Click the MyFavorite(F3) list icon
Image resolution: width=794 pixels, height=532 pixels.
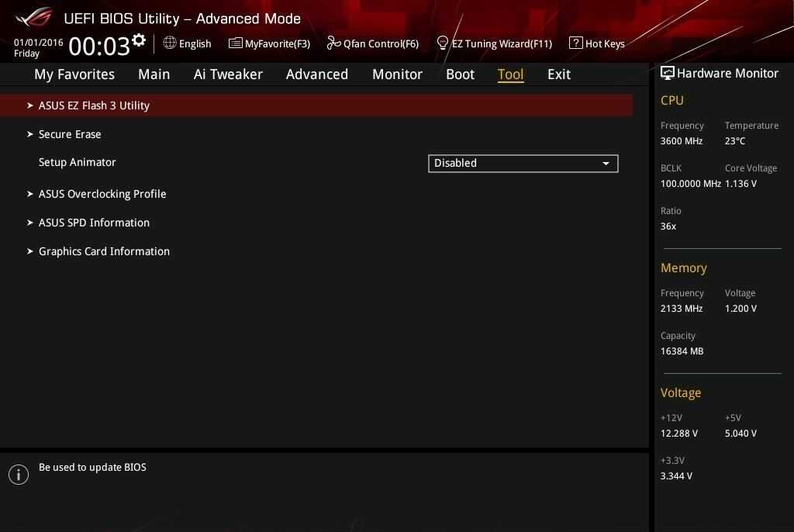pos(236,43)
